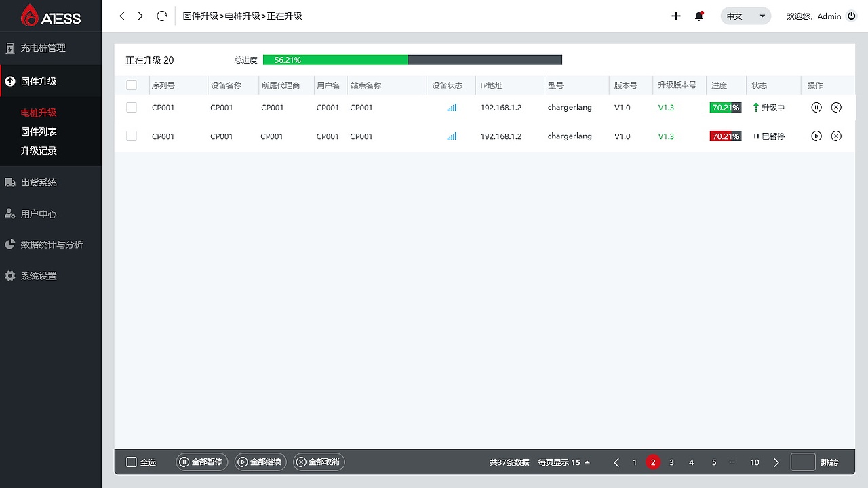Image resolution: width=868 pixels, height=488 pixels.
Task: Click the 全部暂停 button
Action: click(x=201, y=462)
